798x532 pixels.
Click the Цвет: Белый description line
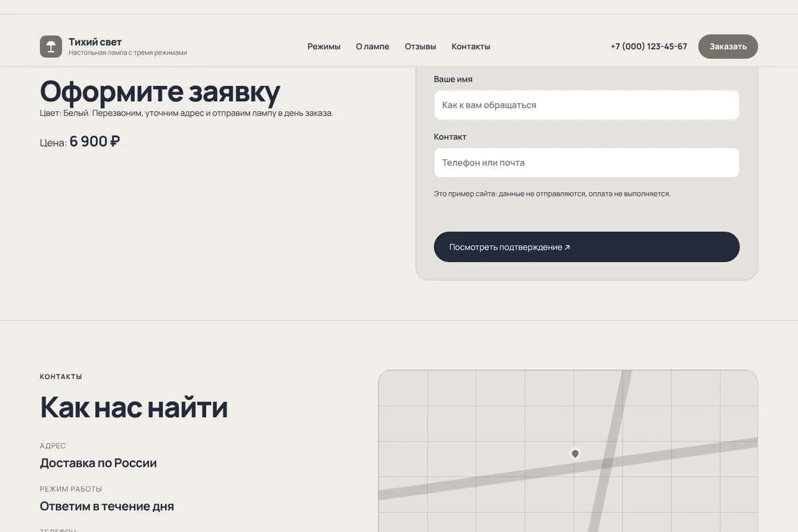click(186, 113)
